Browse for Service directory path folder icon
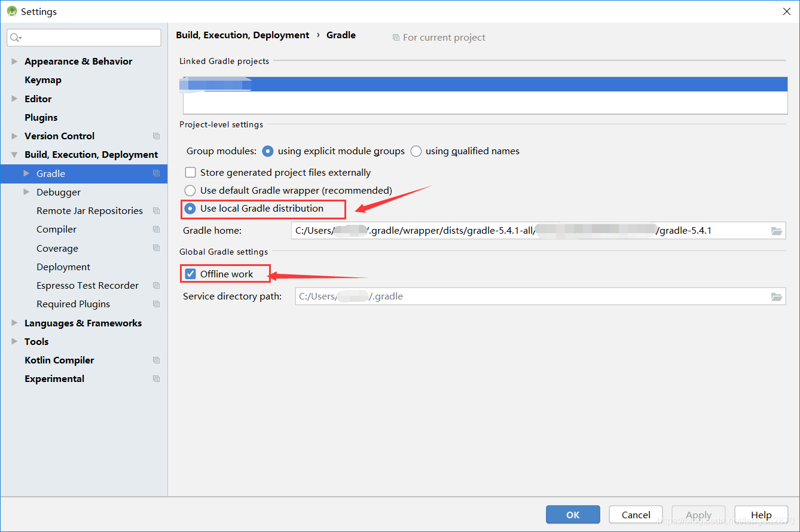This screenshot has width=800, height=532. [777, 296]
